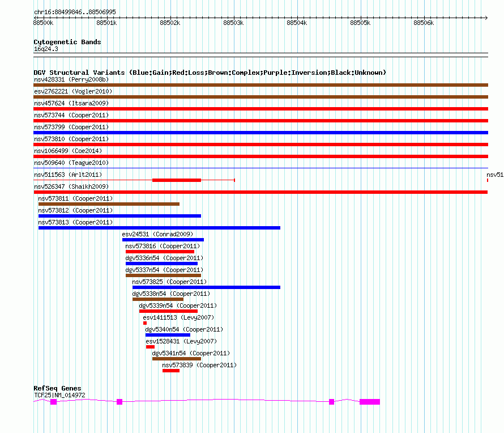The width and height of the screenshot is (504, 433).
Task: Select the thick red block of nsv511563 (Arlt2011)
Action: pos(177,180)
